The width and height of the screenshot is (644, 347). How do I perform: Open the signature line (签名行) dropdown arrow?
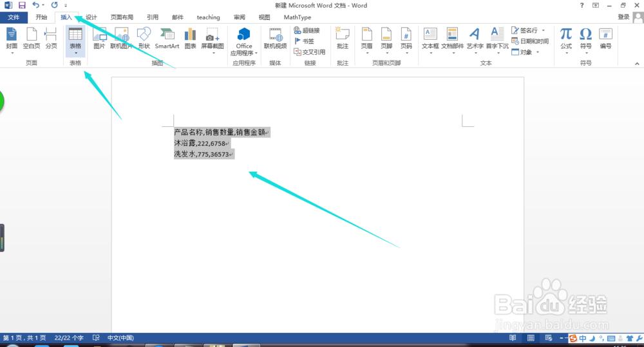coord(544,30)
